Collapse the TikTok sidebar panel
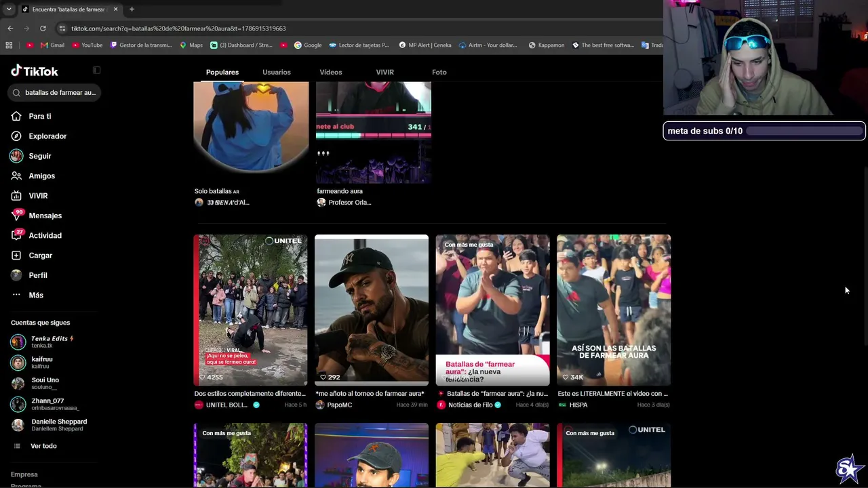868x488 pixels. (x=96, y=70)
